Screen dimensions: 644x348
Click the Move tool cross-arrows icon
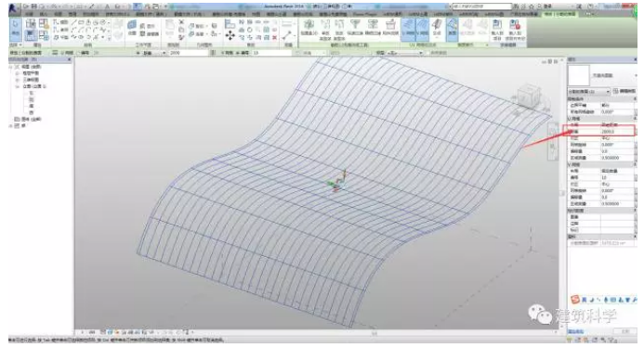click(x=230, y=36)
